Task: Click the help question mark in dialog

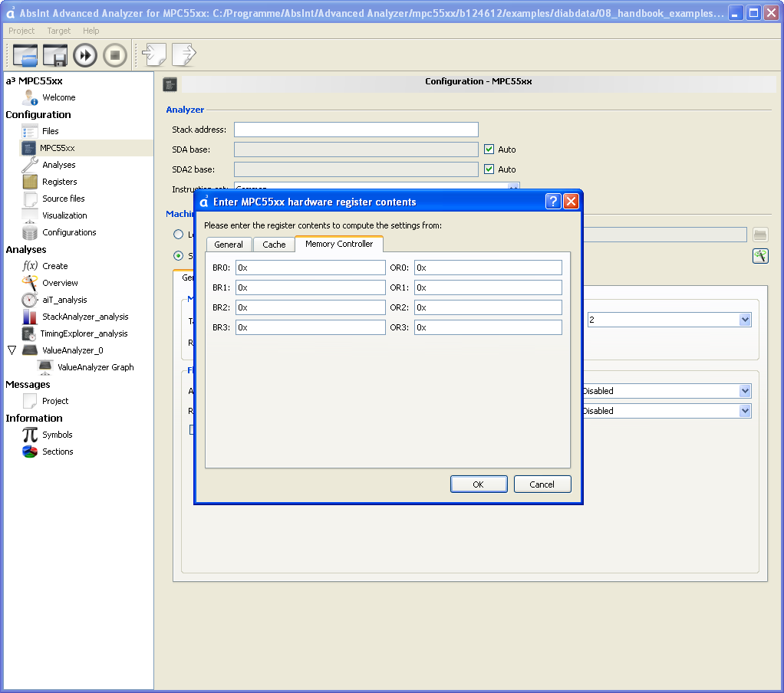Action: coord(553,202)
